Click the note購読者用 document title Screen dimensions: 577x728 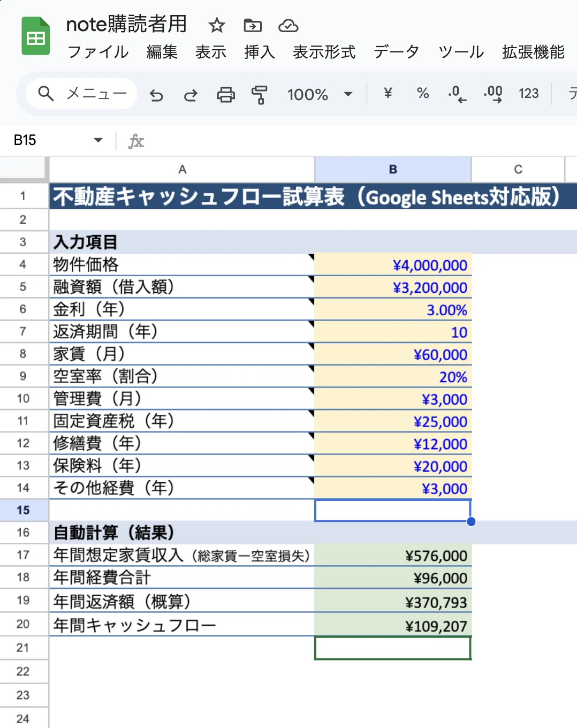point(126,24)
